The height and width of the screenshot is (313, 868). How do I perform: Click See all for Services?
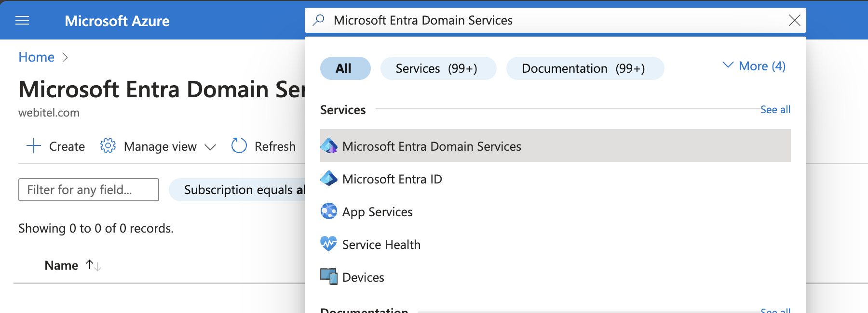[775, 110]
